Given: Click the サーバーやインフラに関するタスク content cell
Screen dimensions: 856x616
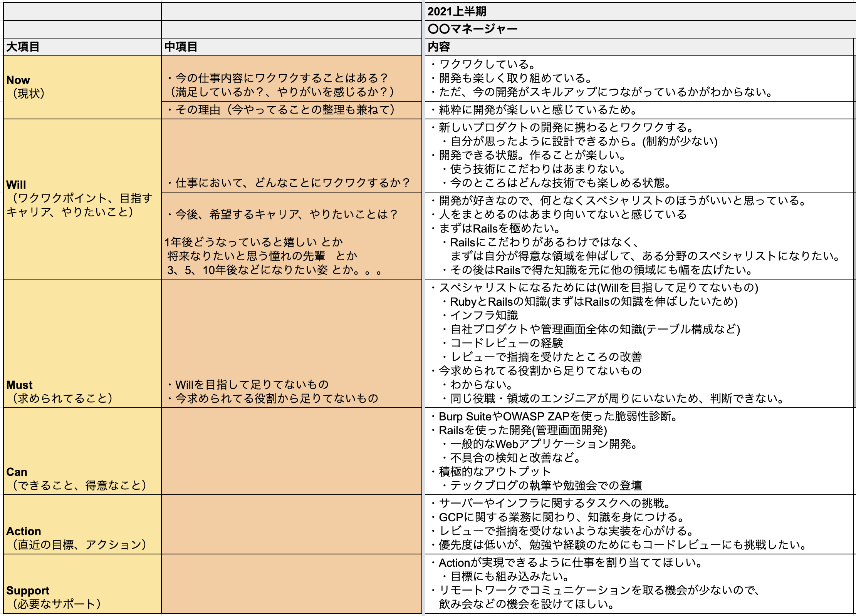Looking at the screenshot, I should click(x=639, y=524).
